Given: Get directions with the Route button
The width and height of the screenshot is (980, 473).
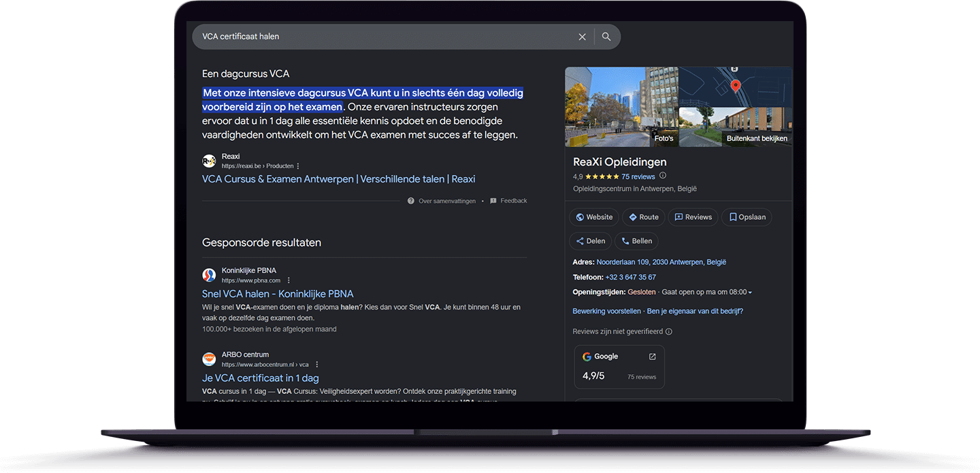Looking at the screenshot, I should [644, 217].
